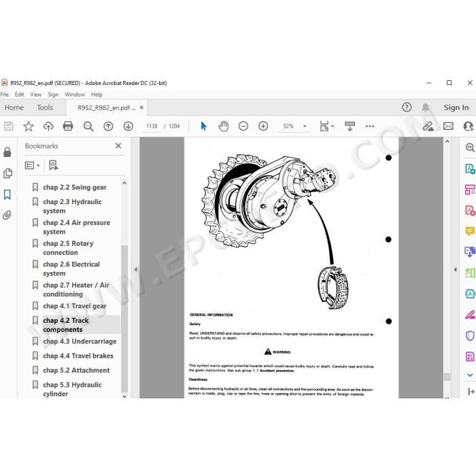Screen dimensions: 476x476
Task: Toggle the Bookmarks panel icon in sidebar
Action: [x=7, y=194]
